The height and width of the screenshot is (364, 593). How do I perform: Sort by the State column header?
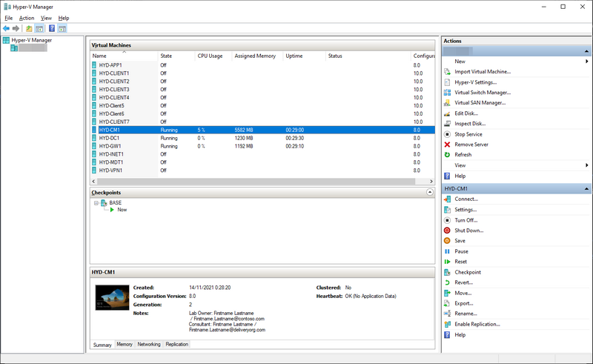tap(176, 56)
